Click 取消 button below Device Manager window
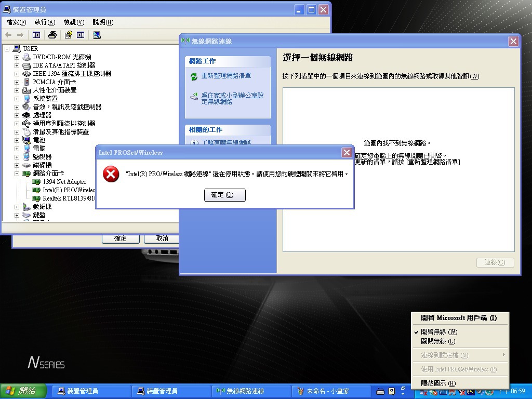The width and height of the screenshot is (532, 399). pyautogui.click(x=162, y=238)
